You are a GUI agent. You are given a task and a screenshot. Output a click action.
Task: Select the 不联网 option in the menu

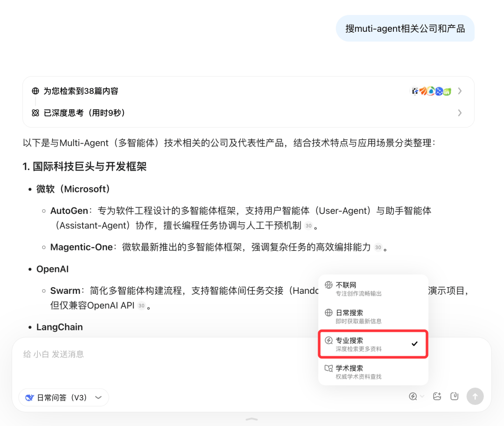(x=373, y=289)
